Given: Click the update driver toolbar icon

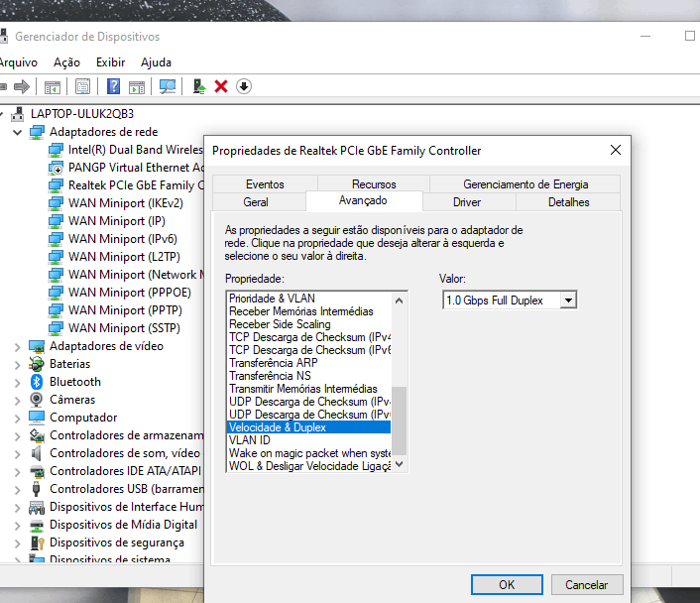Looking at the screenshot, I should click(x=199, y=86).
